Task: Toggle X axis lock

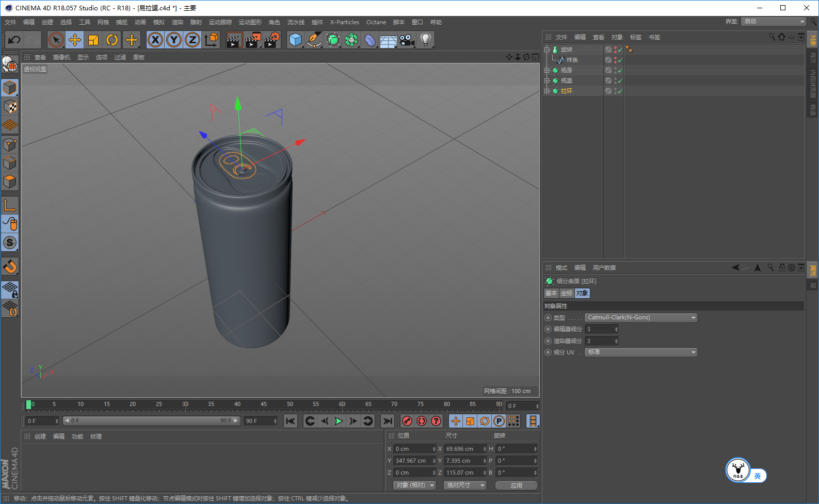Action: [x=155, y=40]
